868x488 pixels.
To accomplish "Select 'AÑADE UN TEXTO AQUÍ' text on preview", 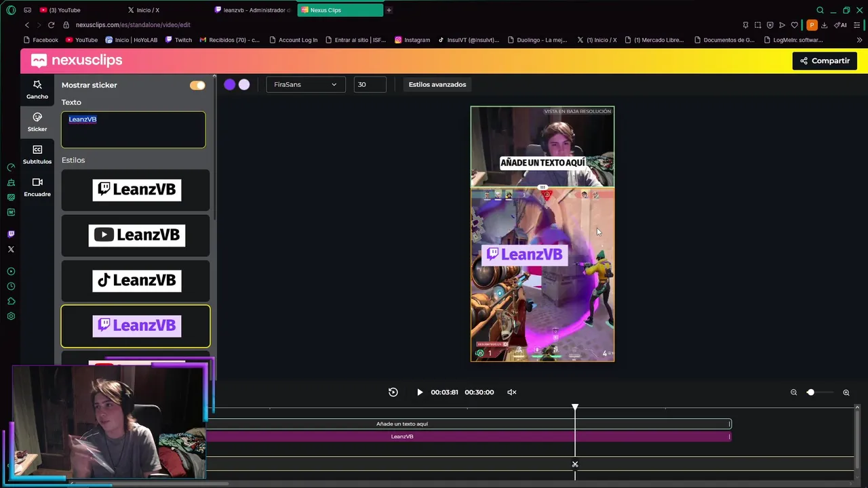I will tap(542, 163).
